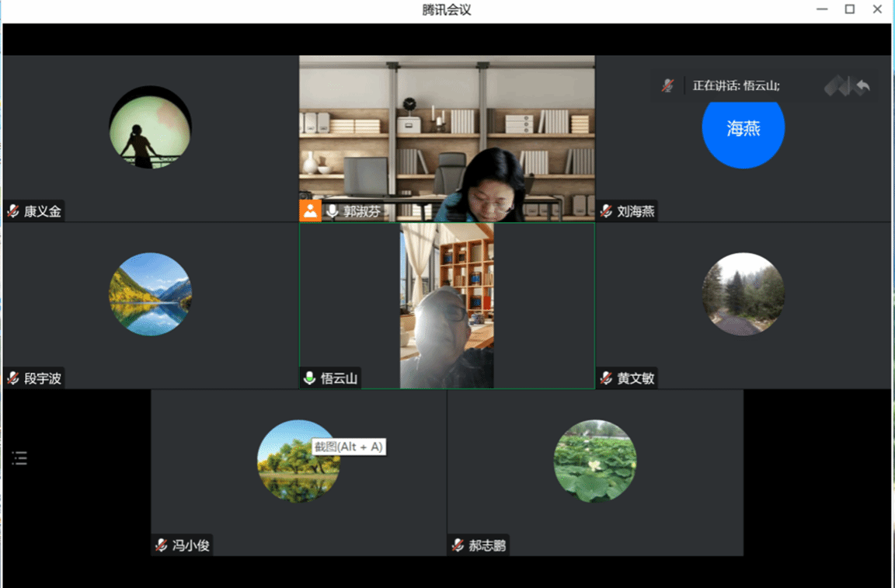The width and height of the screenshot is (895, 588).
Task: Click the muted mic icon for 冯小俊
Action: click(x=161, y=545)
